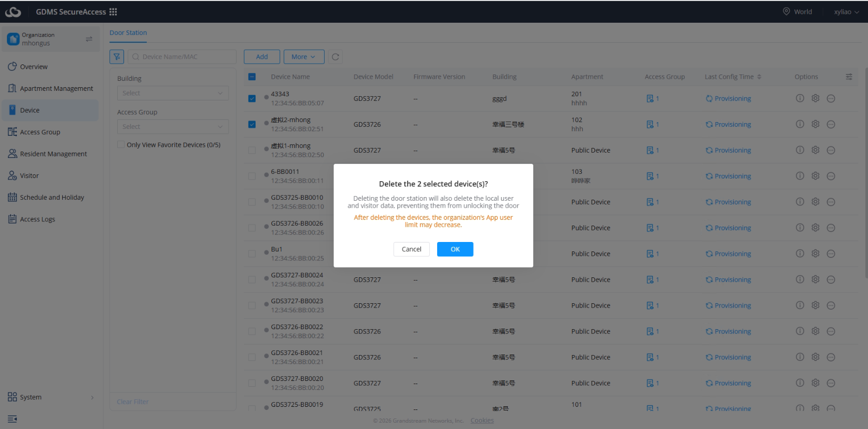868x429 pixels.
Task: Open the Cookies footer link
Action: [482, 421]
